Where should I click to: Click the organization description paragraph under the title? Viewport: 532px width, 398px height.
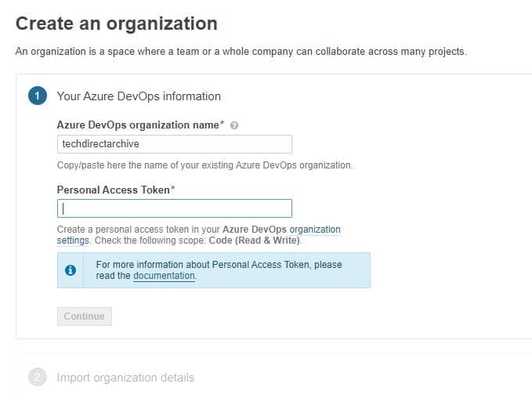click(241, 52)
